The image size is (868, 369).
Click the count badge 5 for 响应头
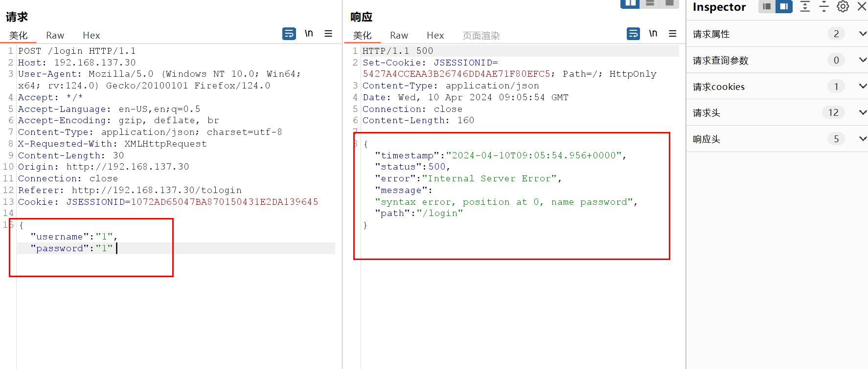[x=836, y=139]
